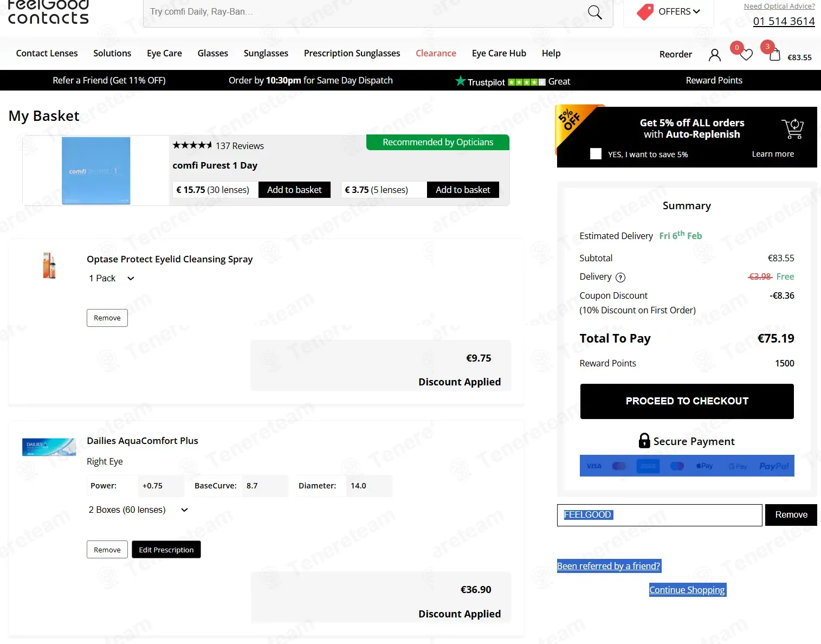Image resolution: width=821 pixels, height=644 pixels.
Task: Open Dailies AquaComfort Plus product page
Action: pos(143,441)
